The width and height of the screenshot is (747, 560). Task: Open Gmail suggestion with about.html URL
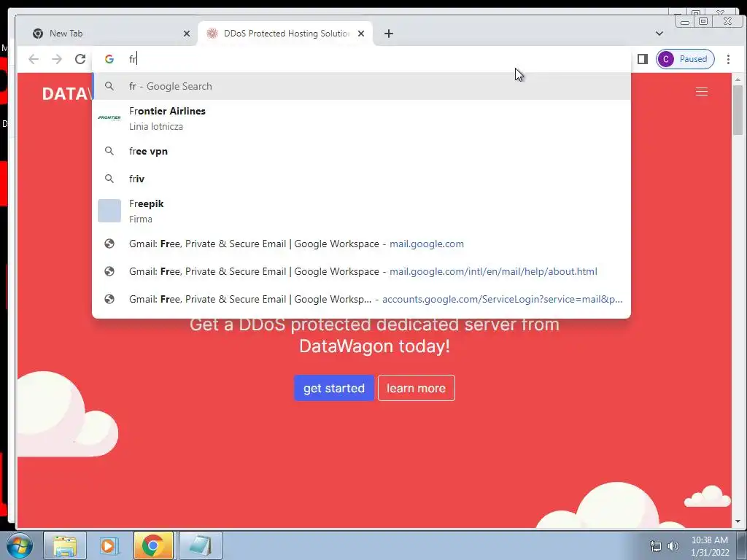coord(361,271)
